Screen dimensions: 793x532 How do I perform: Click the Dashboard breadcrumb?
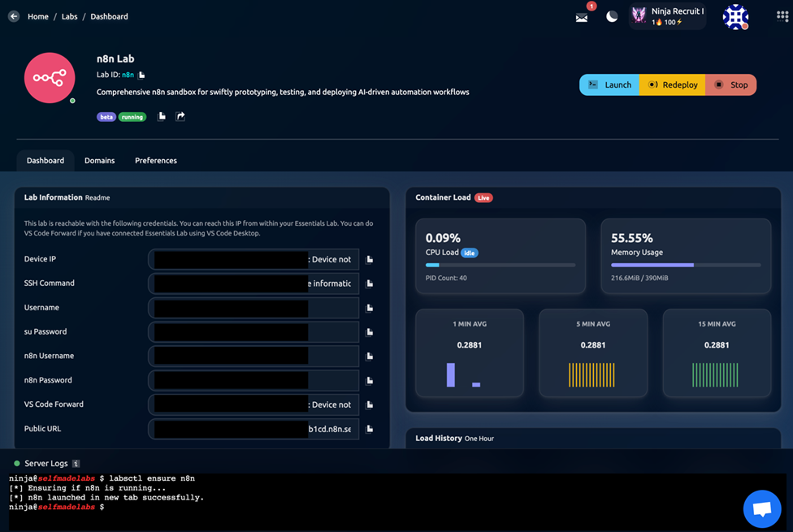pos(109,16)
